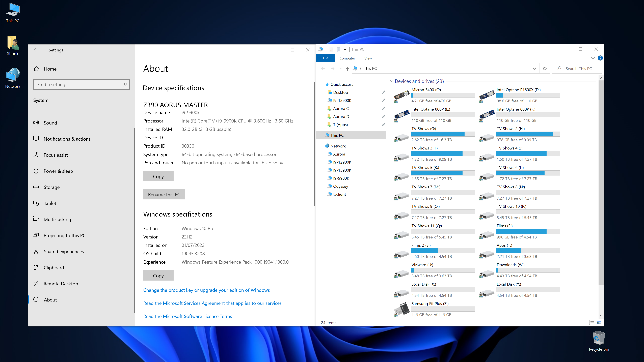This screenshot has height=362, width=644.
Task: Open Microsoft Software Licence Terms link
Action: (187, 316)
